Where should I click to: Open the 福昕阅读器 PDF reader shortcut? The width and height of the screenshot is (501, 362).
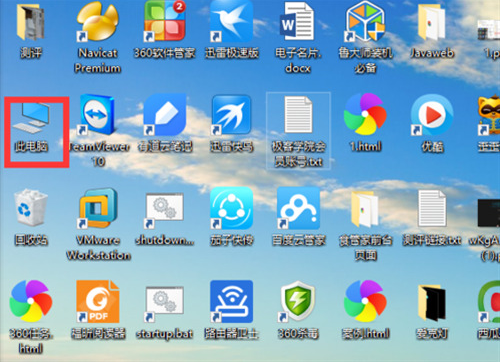pos(98,302)
